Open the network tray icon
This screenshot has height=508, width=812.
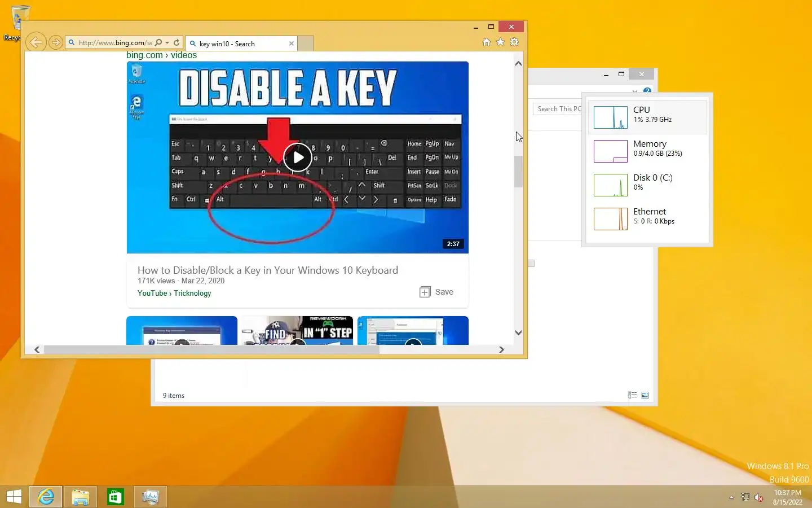tap(745, 497)
